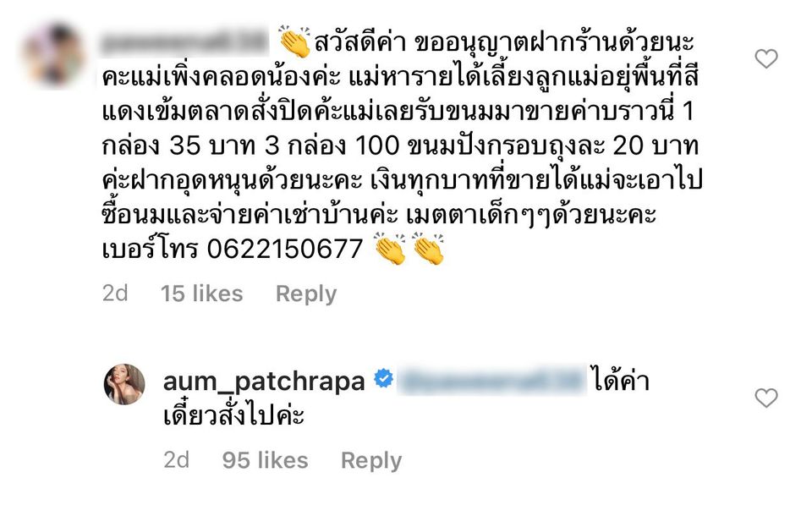The height and width of the screenshot is (505, 812).
Task: Tap the heart icon beside aum_patchrapa's reply
Action: [x=766, y=398]
